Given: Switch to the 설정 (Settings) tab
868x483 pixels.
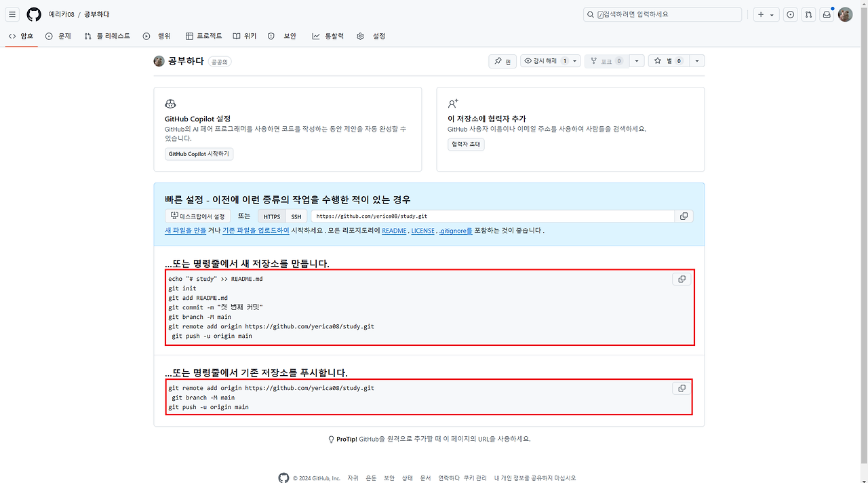Looking at the screenshot, I should click(371, 36).
